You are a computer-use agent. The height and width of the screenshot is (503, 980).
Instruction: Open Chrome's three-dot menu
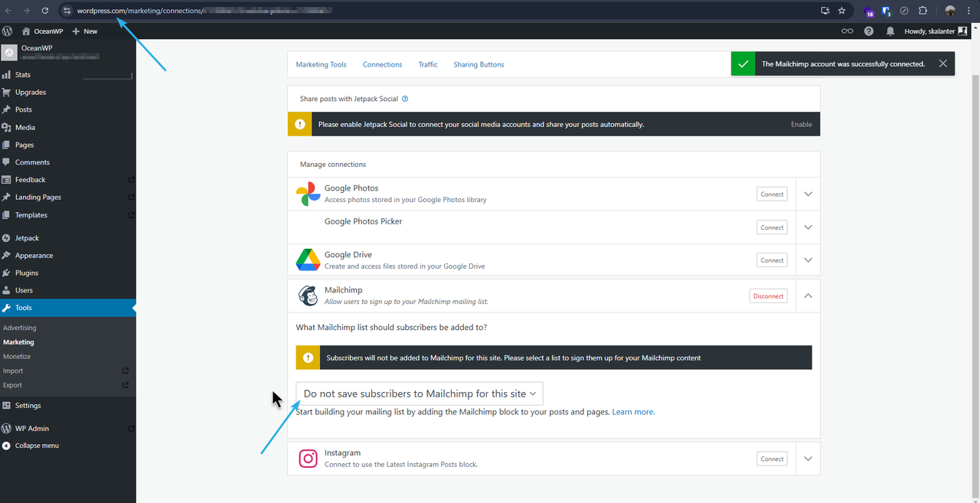(969, 11)
